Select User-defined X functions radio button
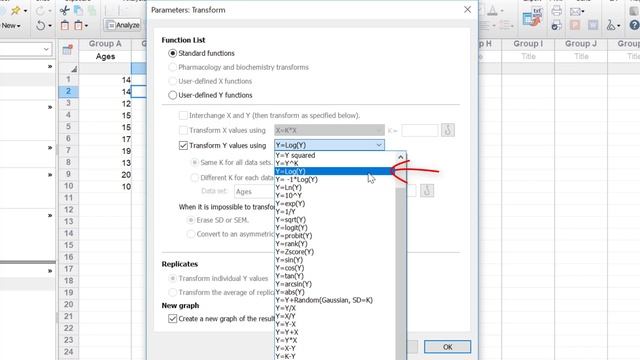This screenshot has height=360, width=640. pyautogui.click(x=173, y=81)
